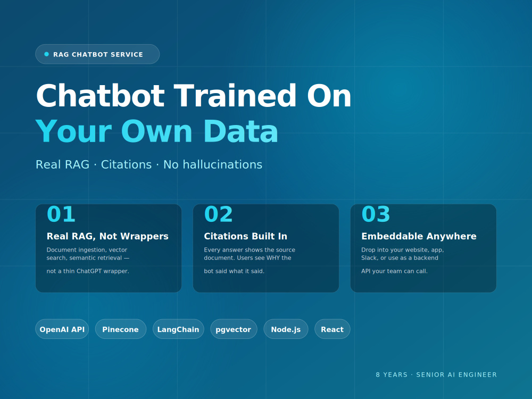Image resolution: width=532 pixels, height=399 pixels.
Task: Select the 'Chatbot Trained On' headline
Action: 194,96
